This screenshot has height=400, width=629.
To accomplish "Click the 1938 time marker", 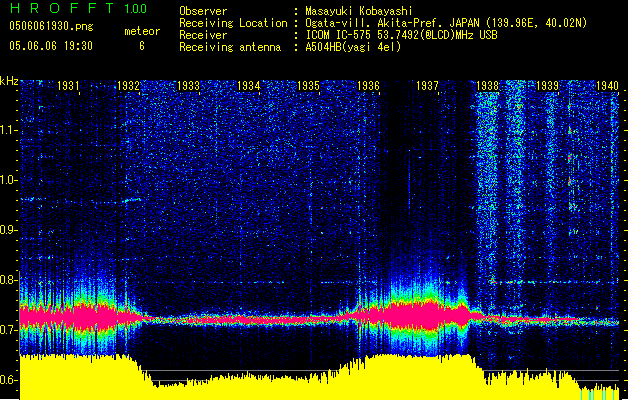I will (x=487, y=86).
